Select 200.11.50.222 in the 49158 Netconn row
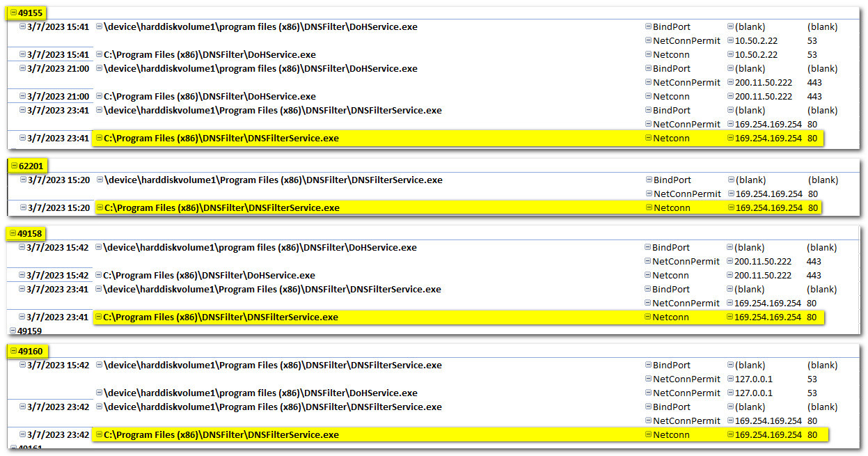The width and height of the screenshot is (868, 456). tap(763, 275)
